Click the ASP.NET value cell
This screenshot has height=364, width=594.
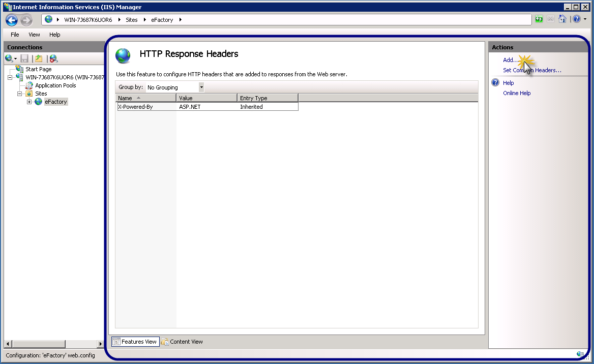[x=190, y=107]
